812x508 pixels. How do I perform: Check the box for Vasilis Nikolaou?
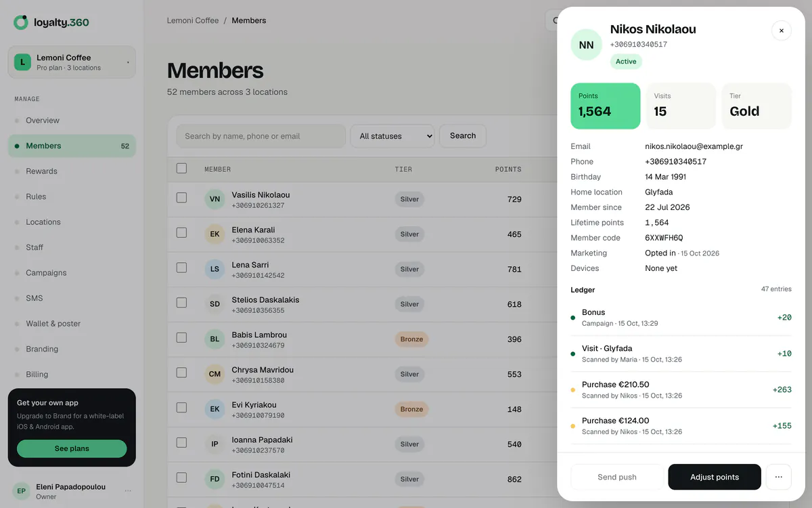click(x=181, y=198)
